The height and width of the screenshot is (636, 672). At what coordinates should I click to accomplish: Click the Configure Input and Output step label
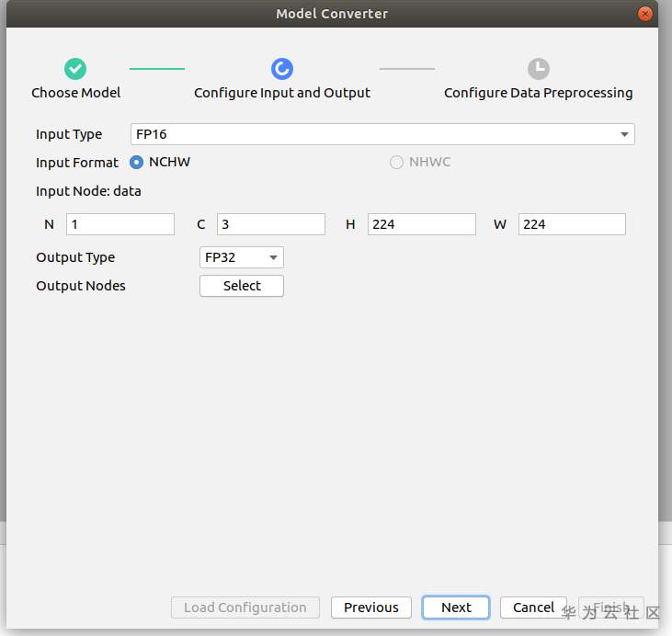click(282, 93)
